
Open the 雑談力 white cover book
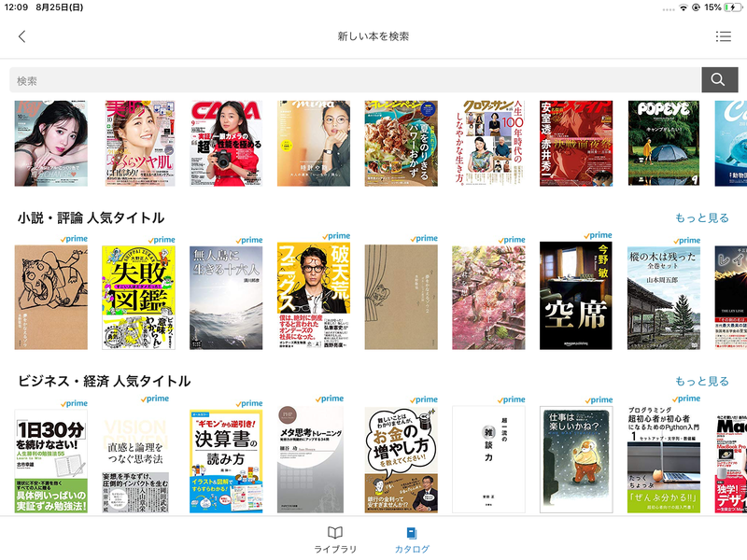coord(488,459)
